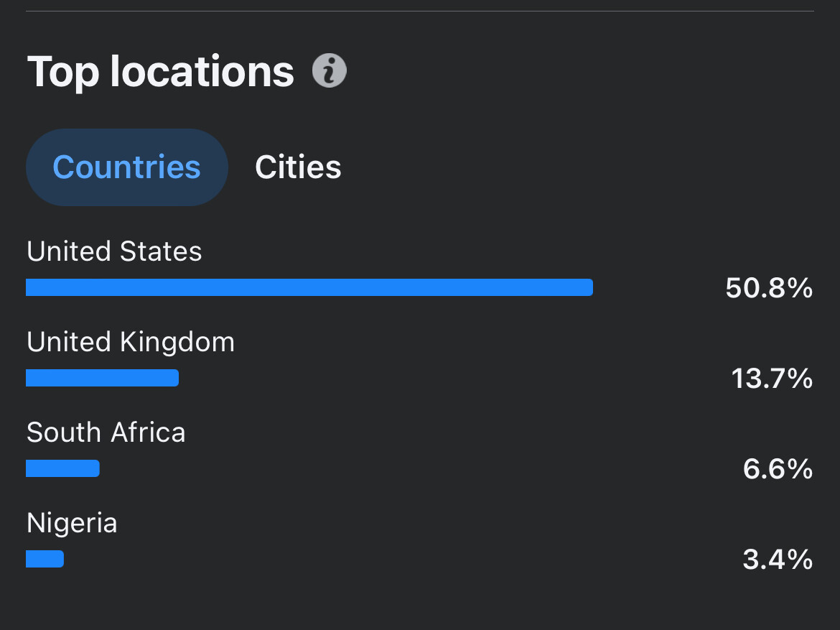The height and width of the screenshot is (630, 840).
Task: Click the 50.8% percentage value
Action: click(x=769, y=289)
